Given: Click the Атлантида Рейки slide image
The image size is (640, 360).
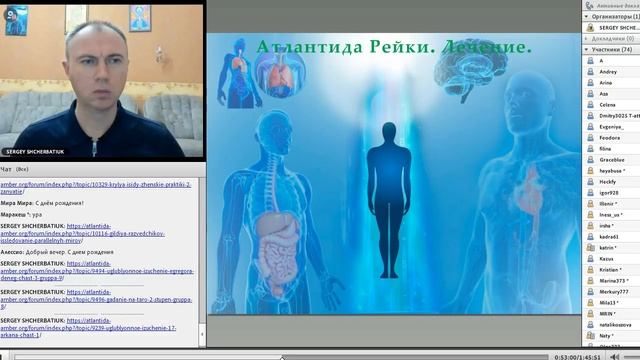Looking at the screenshot, I should coord(394,173).
